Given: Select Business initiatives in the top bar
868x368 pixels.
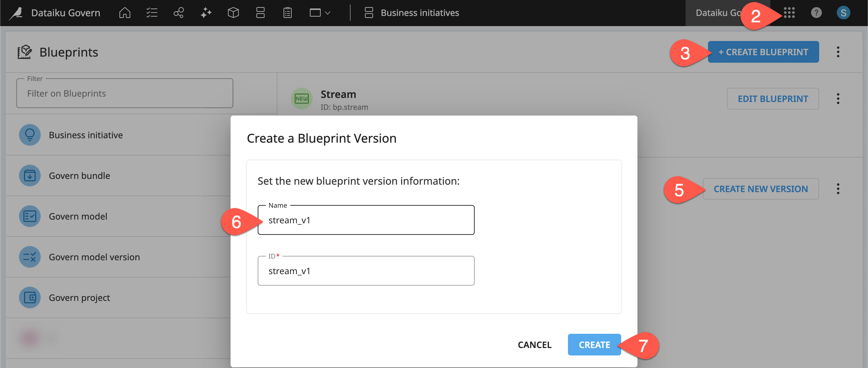Looking at the screenshot, I should tap(419, 13).
